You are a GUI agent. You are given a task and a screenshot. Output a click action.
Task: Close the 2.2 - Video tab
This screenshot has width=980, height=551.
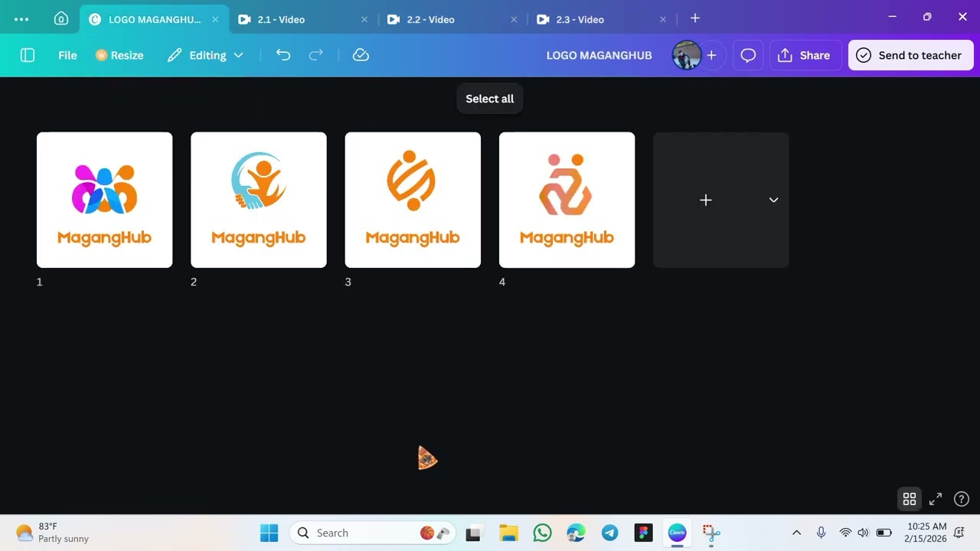514,20
